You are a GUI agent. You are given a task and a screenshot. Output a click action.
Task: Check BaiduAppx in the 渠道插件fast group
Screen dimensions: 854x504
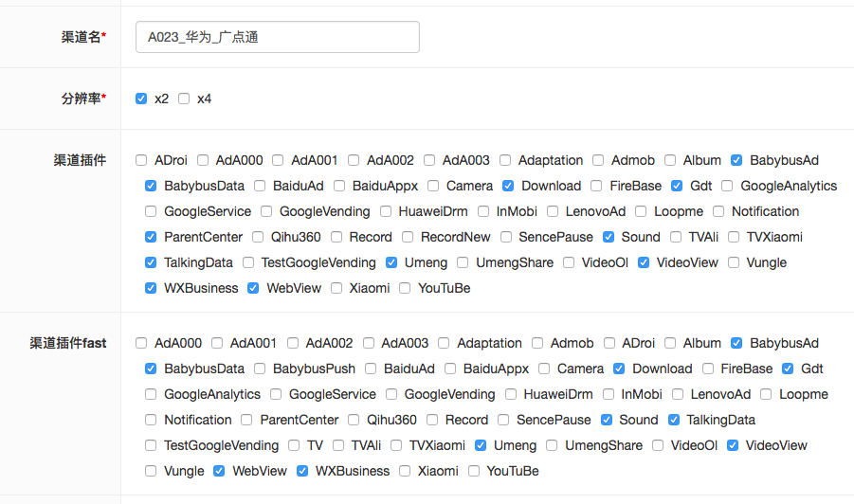point(450,369)
